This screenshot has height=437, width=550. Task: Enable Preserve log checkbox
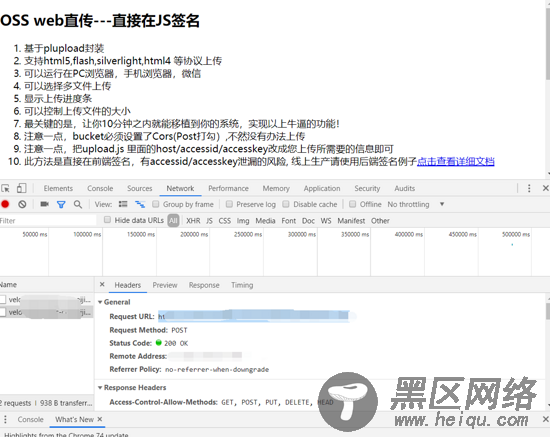point(229,204)
